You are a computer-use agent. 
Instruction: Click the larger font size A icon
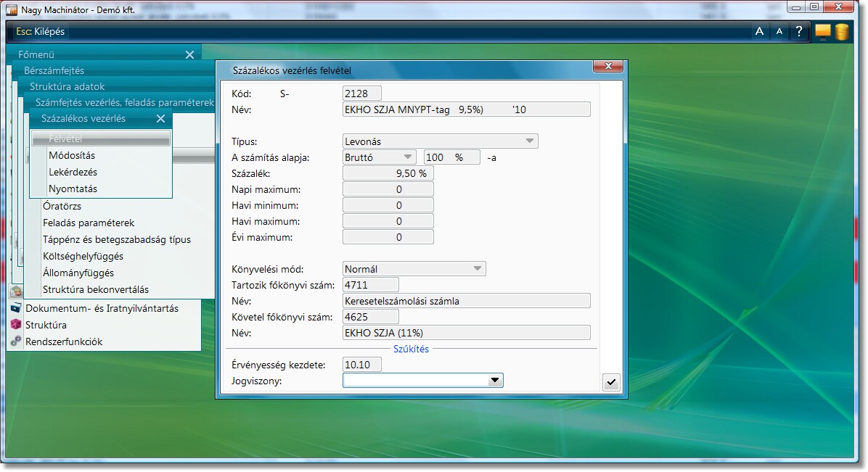point(759,31)
